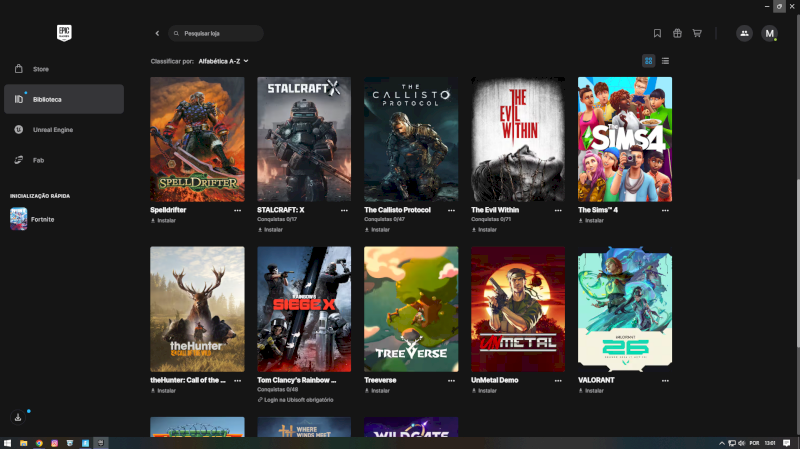Viewport: 800px width, 449px height.
Task: Open The Callisto Protocol cover art
Action: 411,139
